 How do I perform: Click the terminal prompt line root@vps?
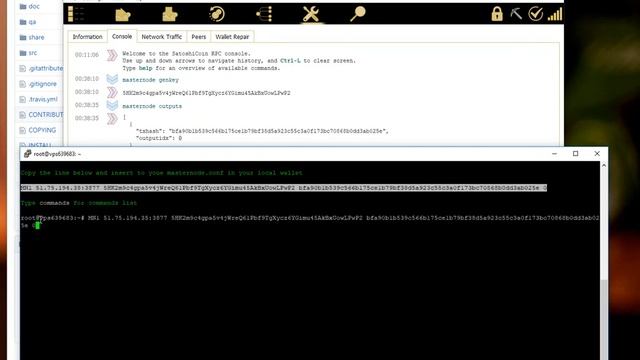(310, 222)
